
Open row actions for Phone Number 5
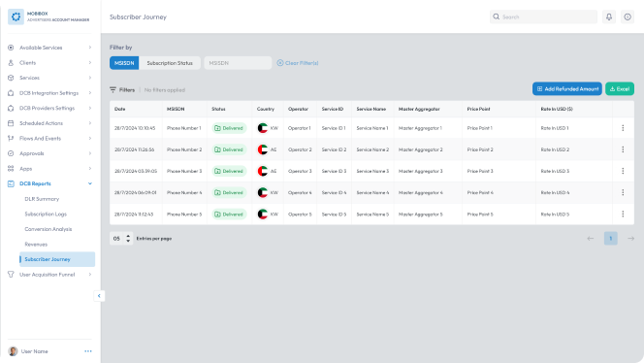tap(623, 214)
